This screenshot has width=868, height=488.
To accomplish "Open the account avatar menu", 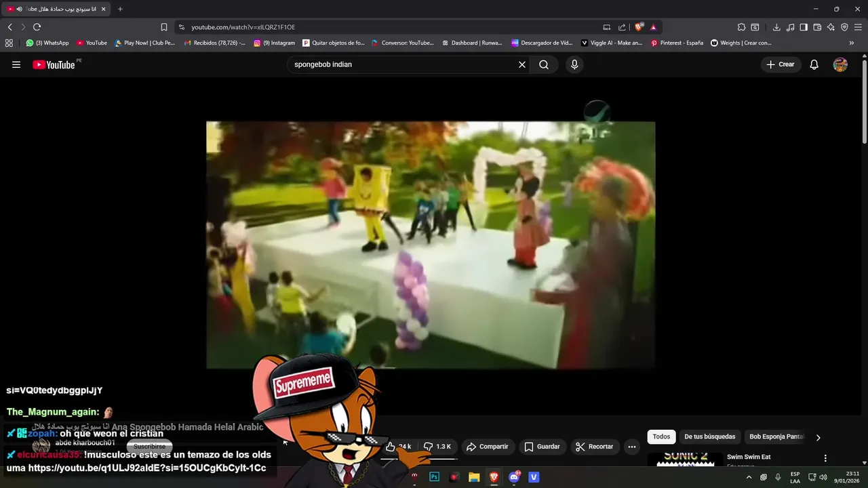I will 840,64.
